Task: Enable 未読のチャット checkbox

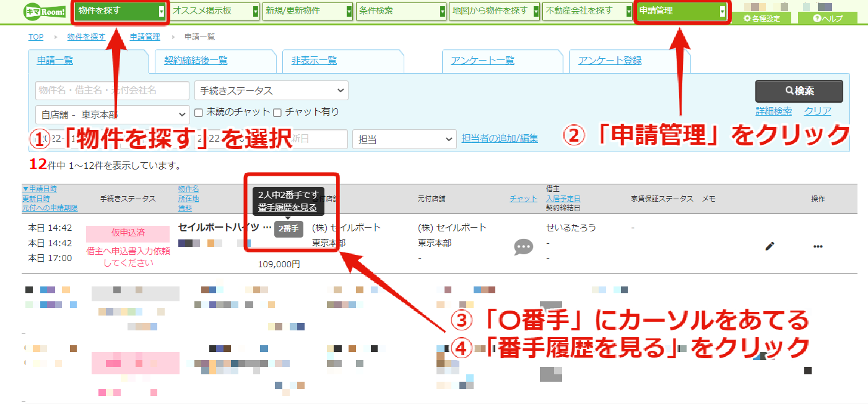Action: point(199,113)
